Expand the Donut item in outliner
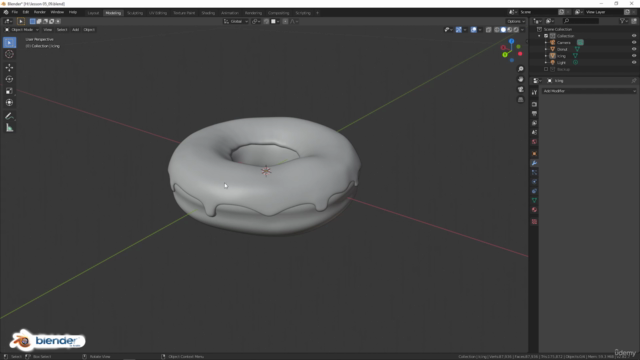640x360 pixels. (x=546, y=49)
